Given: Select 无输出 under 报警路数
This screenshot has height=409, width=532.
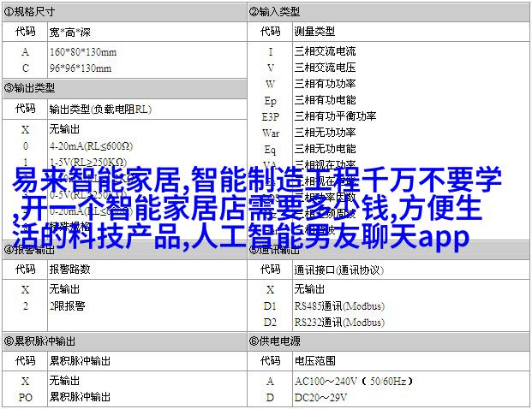Looking at the screenshot, I should coord(64,289).
